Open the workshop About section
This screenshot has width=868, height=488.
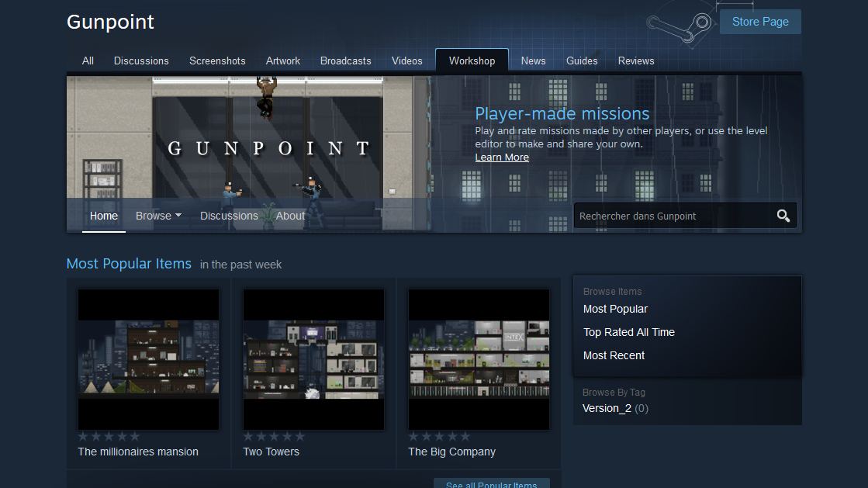(290, 216)
